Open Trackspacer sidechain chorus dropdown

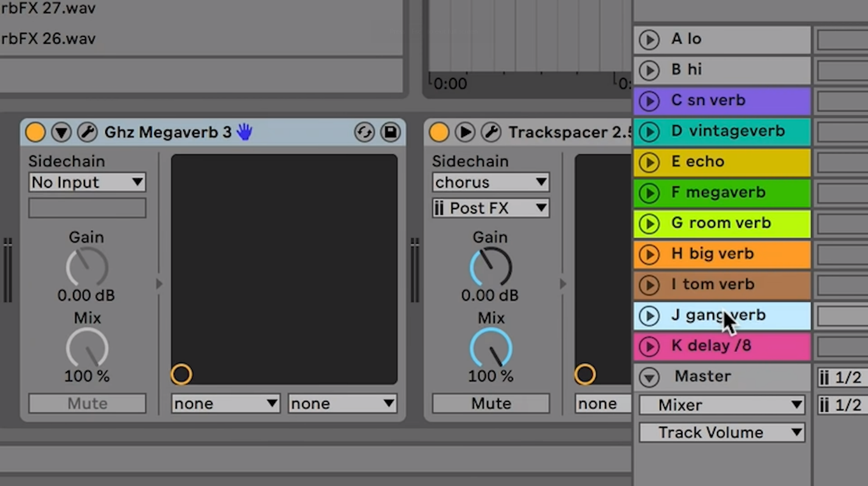coord(491,182)
